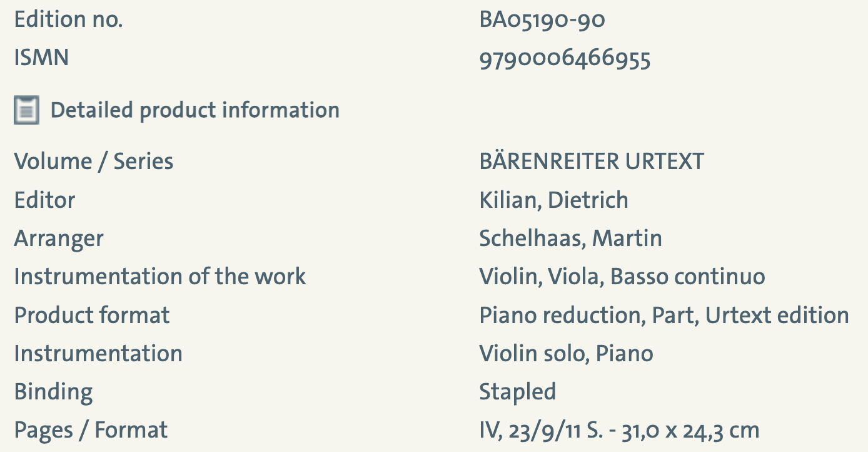The height and width of the screenshot is (452, 868).
Task: Click the ISMN number 9790006466955
Action: coord(565,58)
